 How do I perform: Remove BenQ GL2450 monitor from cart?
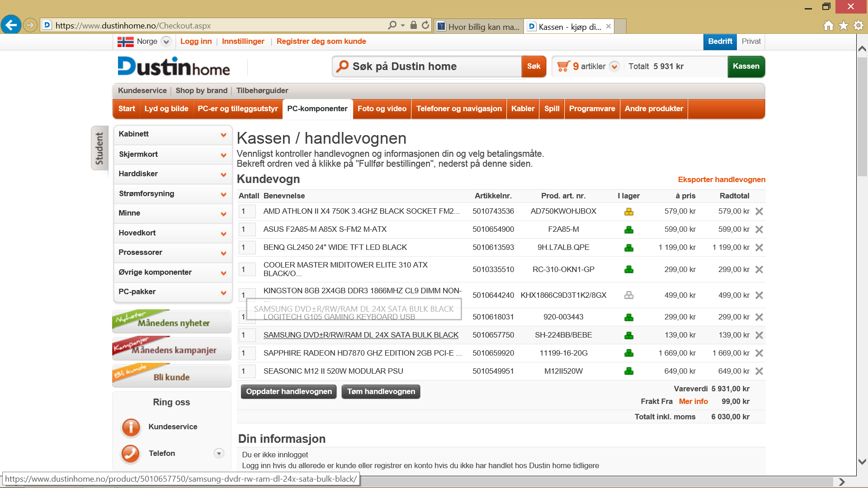click(759, 247)
